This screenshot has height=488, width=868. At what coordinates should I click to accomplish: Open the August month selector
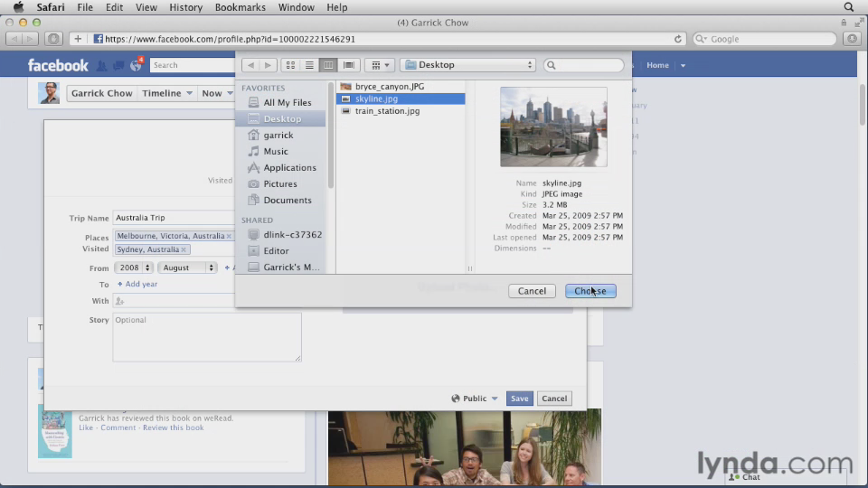188,267
